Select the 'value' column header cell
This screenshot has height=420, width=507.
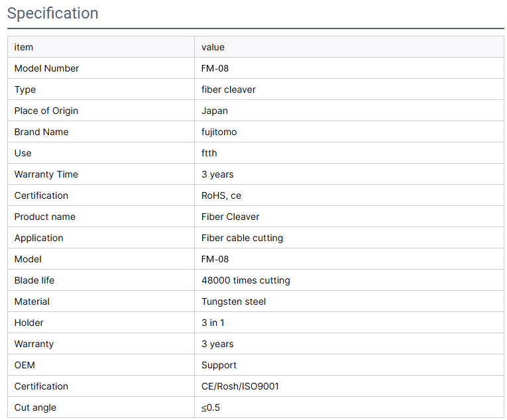coord(213,47)
